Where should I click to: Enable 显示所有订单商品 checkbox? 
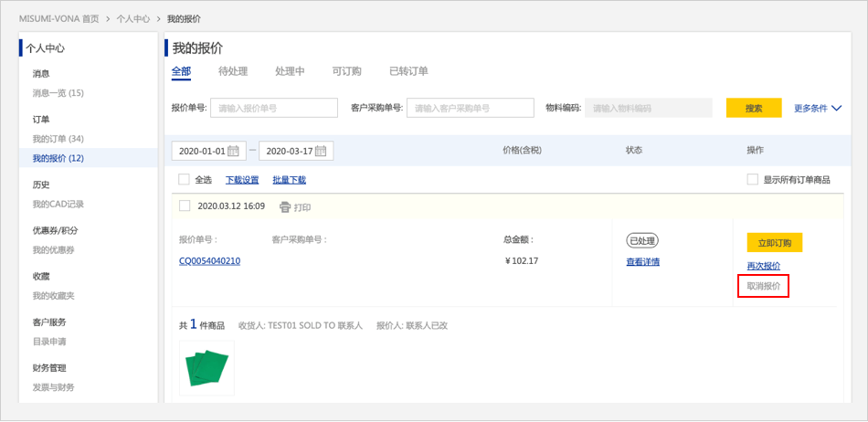[x=753, y=180]
